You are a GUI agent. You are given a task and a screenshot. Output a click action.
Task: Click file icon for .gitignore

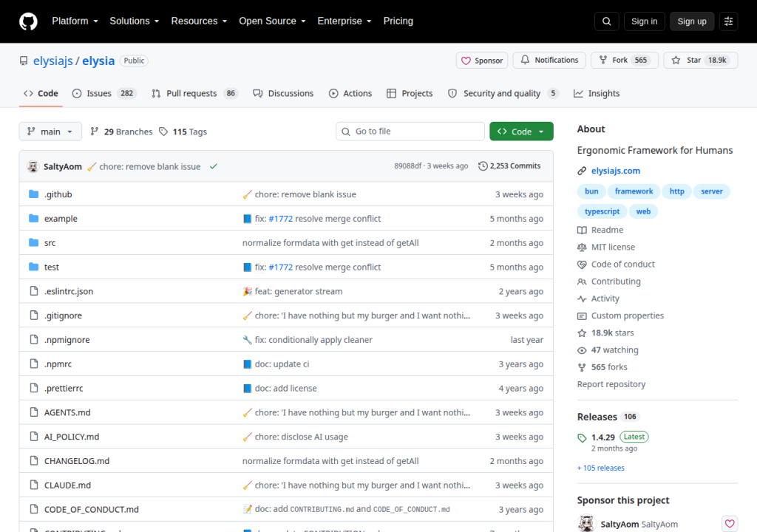tap(34, 316)
